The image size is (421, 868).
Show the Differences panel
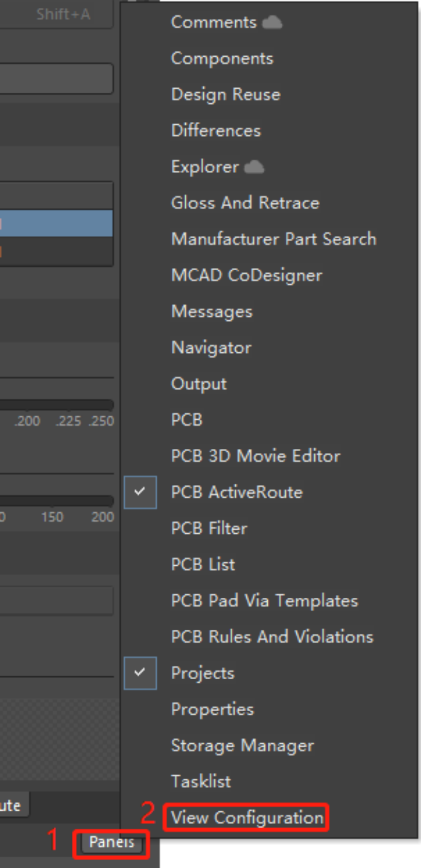point(216,131)
